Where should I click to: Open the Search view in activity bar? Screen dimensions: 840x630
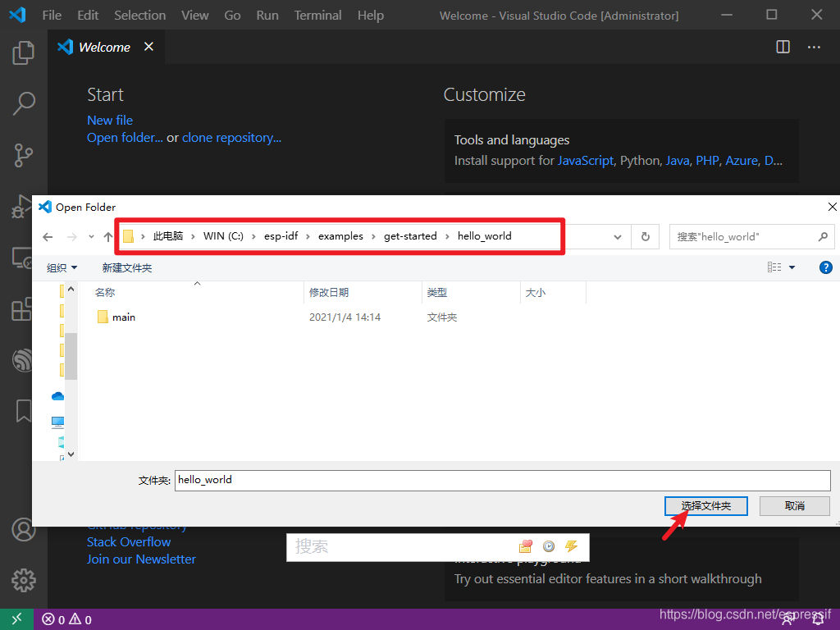pyautogui.click(x=24, y=103)
